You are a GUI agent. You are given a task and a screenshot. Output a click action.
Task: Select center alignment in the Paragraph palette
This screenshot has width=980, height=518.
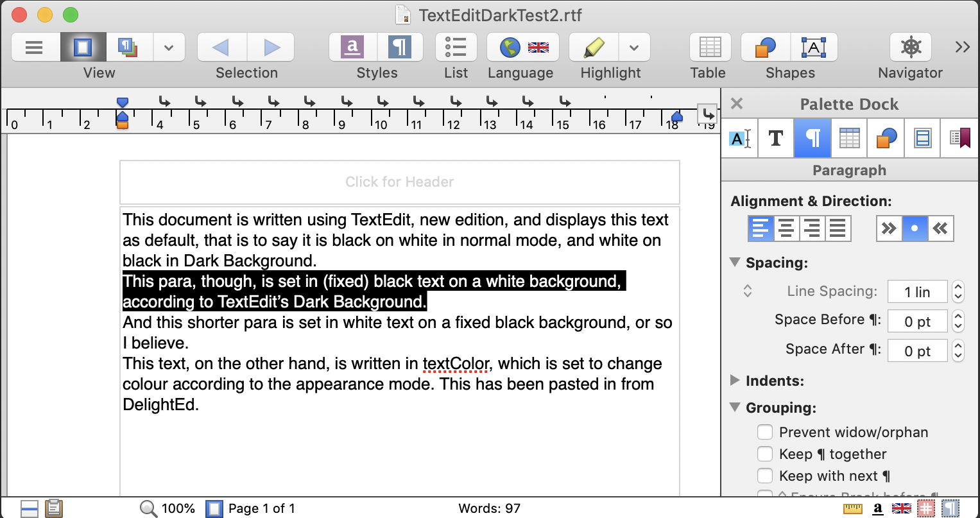786,228
